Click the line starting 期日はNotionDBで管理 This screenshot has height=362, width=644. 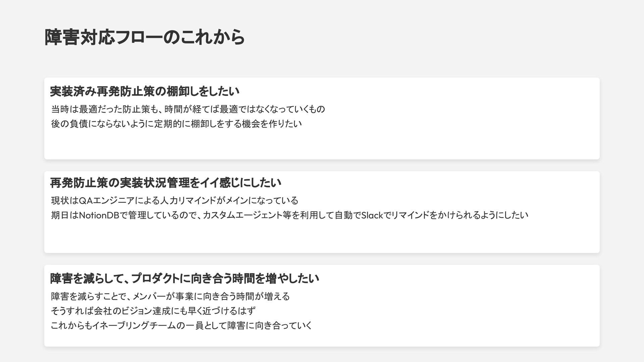(x=289, y=215)
